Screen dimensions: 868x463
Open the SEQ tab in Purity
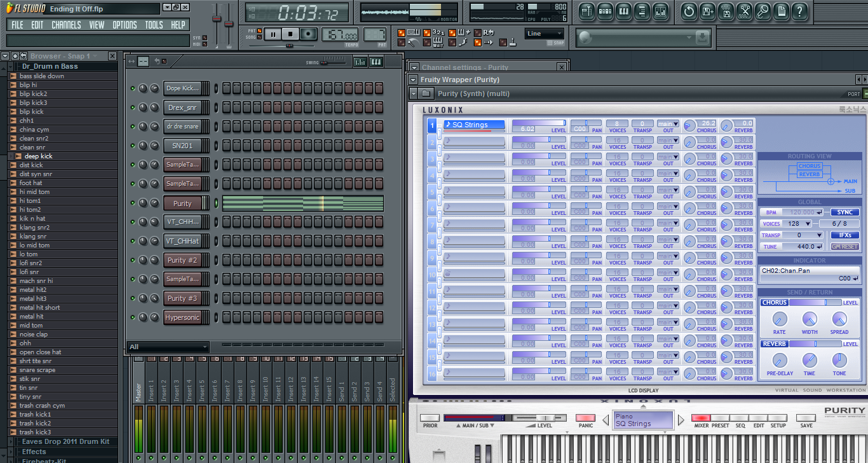click(x=739, y=418)
